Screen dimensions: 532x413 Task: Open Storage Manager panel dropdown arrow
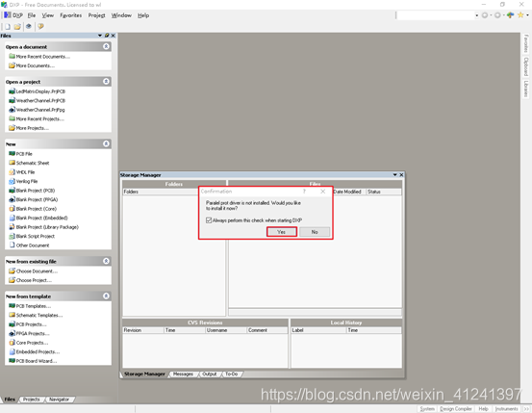(x=395, y=174)
